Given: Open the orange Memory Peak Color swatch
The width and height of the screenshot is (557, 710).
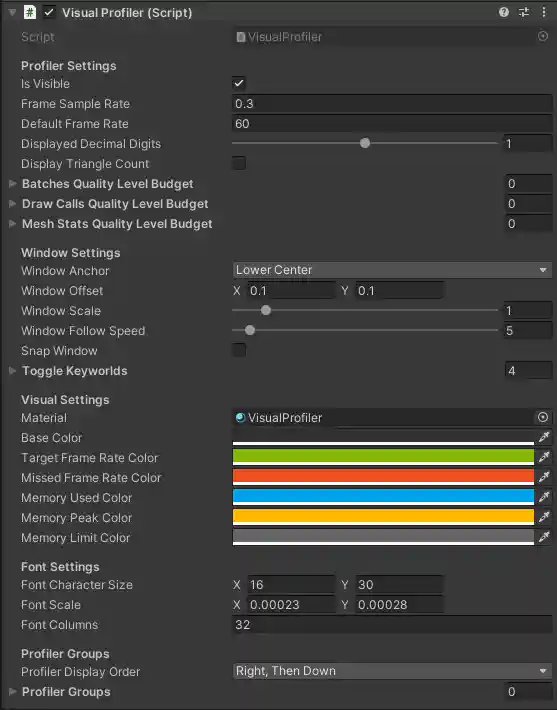Looking at the screenshot, I should (x=383, y=517).
